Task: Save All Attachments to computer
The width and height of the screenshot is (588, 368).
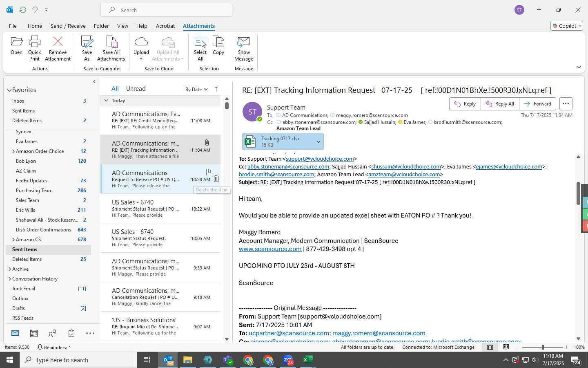Action: click(x=111, y=48)
